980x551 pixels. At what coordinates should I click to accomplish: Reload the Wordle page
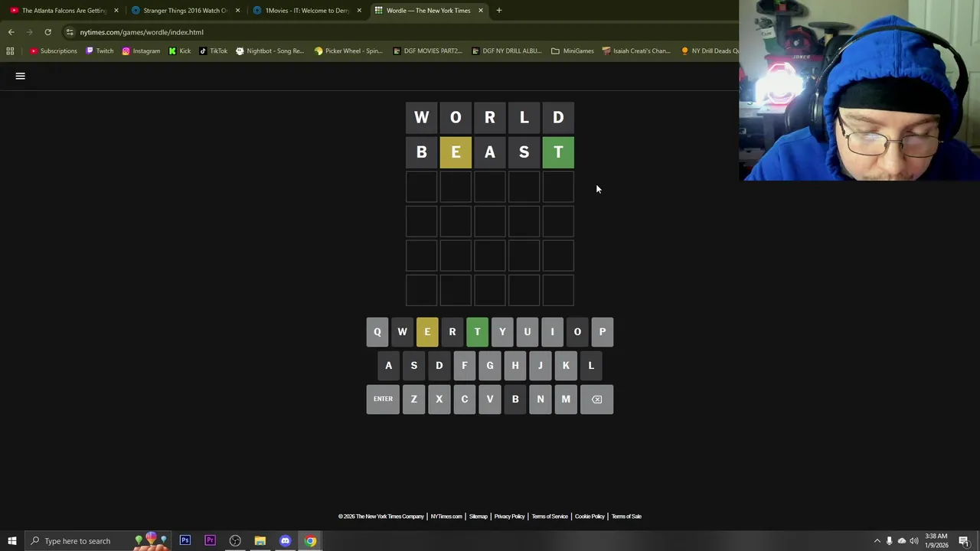[47, 32]
